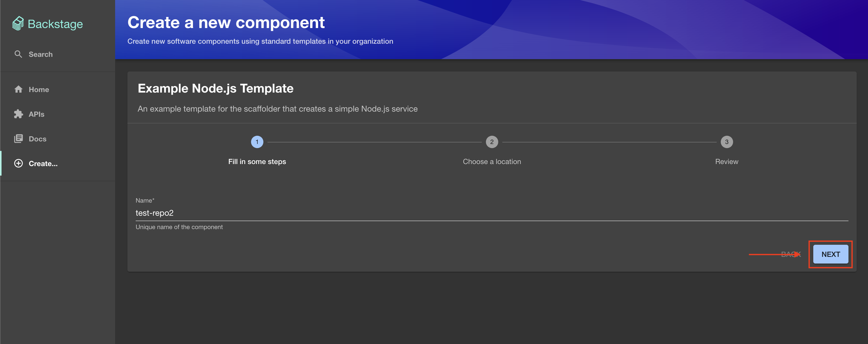Image resolution: width=868 pixels, height=344 pixels.
Task: Click the "Fill in some steps" label
Action: point(257,161)
